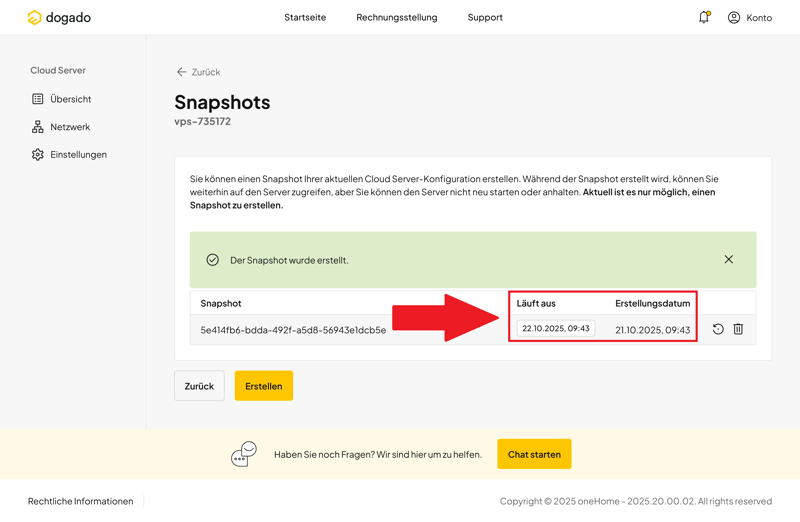Delete the snapshot with the trash icon
This screenshot has width=800, height=522.
[738, 329]
